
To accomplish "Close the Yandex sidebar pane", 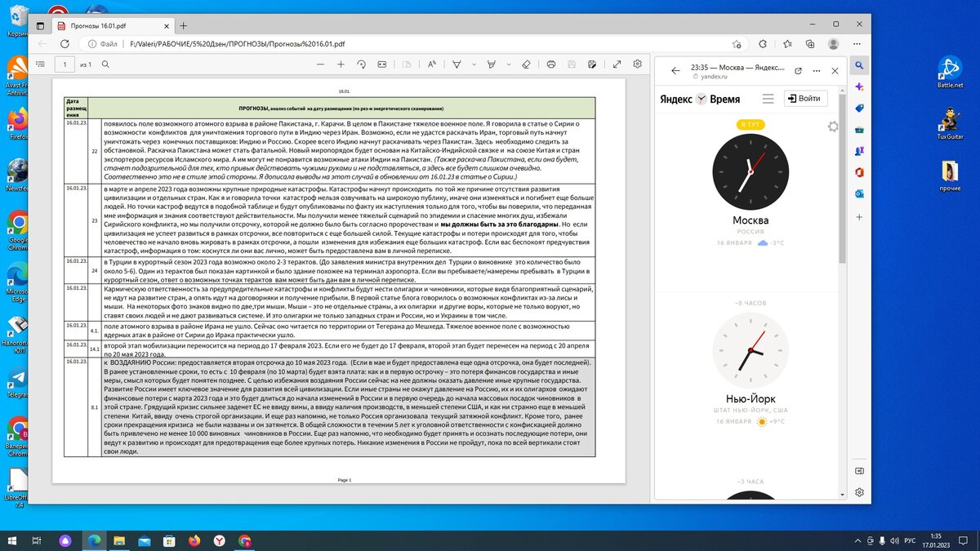I will [835, 71].
